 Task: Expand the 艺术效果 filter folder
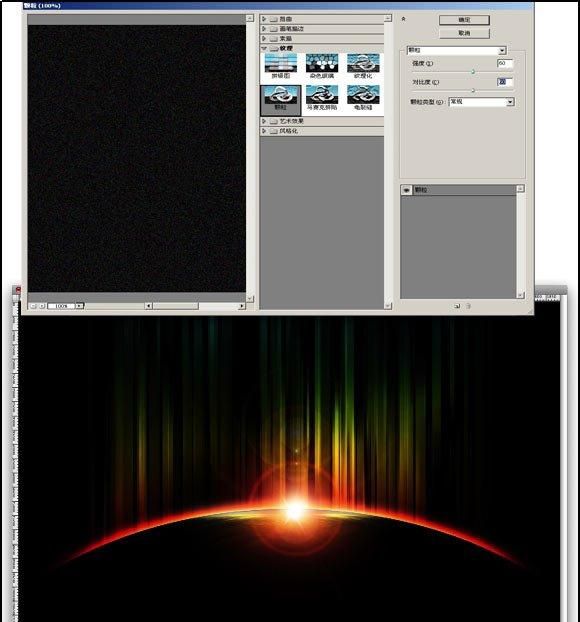coord(264,121)
